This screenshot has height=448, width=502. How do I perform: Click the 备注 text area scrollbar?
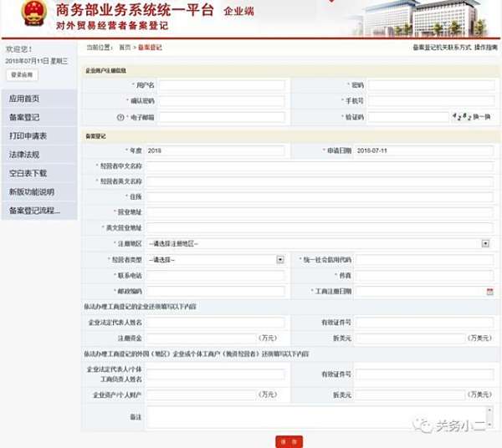point(489,417)
